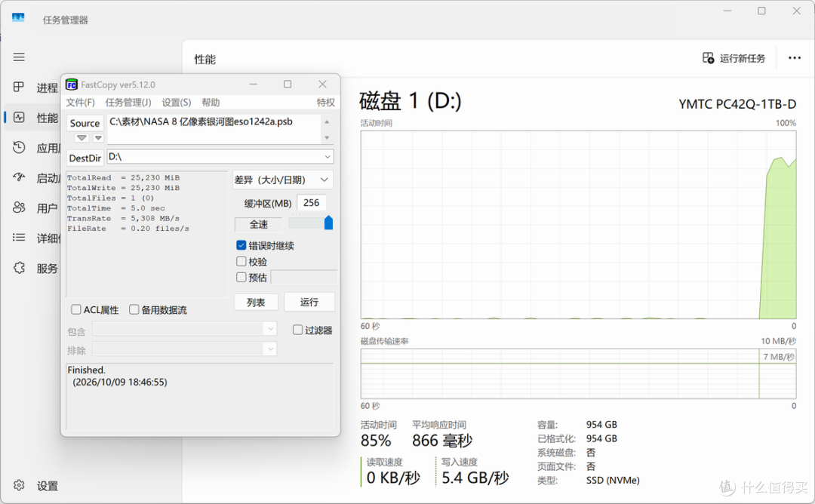This screenshot has height=504, width=815.
Task: Select the TotalRead = 25,230 MiB line
Action: [123, 178]
